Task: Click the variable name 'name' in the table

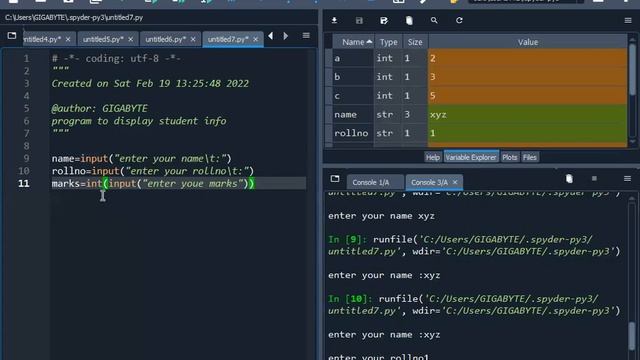Action: (353, 114)
